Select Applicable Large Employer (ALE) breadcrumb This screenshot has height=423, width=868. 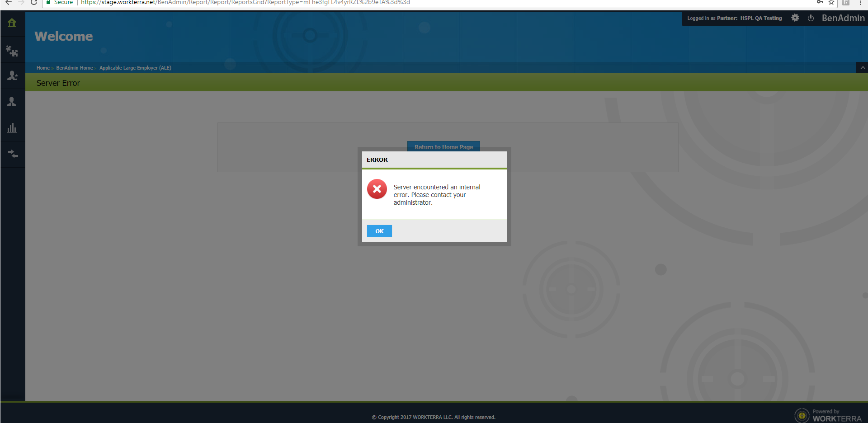[x=135, y=68]
